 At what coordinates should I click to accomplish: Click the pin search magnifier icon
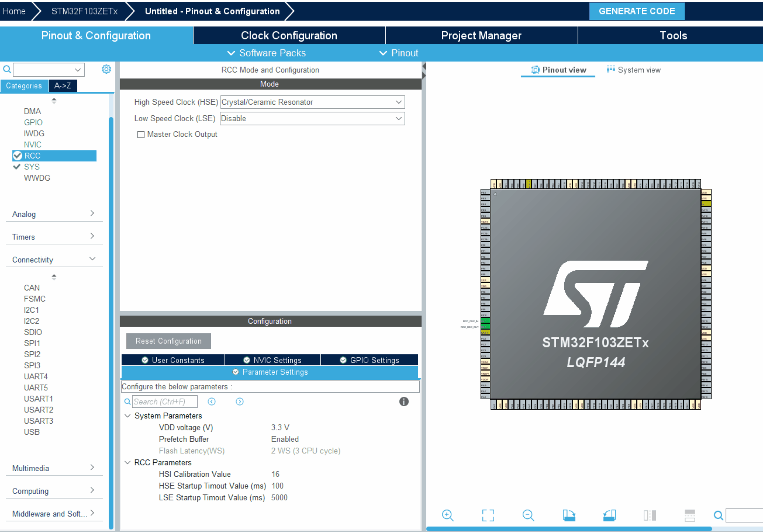point(718,515)
